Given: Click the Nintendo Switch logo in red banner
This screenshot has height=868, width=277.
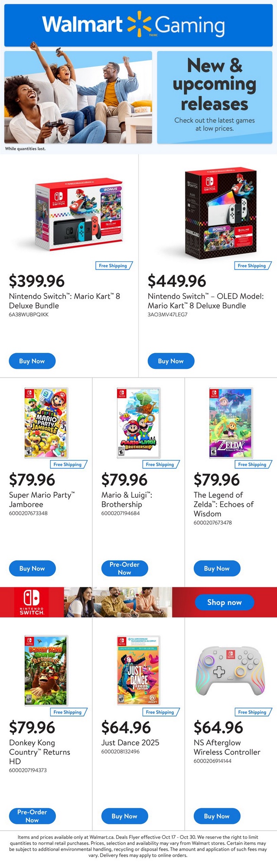Looking at the screenshot, I should [32, 602].
